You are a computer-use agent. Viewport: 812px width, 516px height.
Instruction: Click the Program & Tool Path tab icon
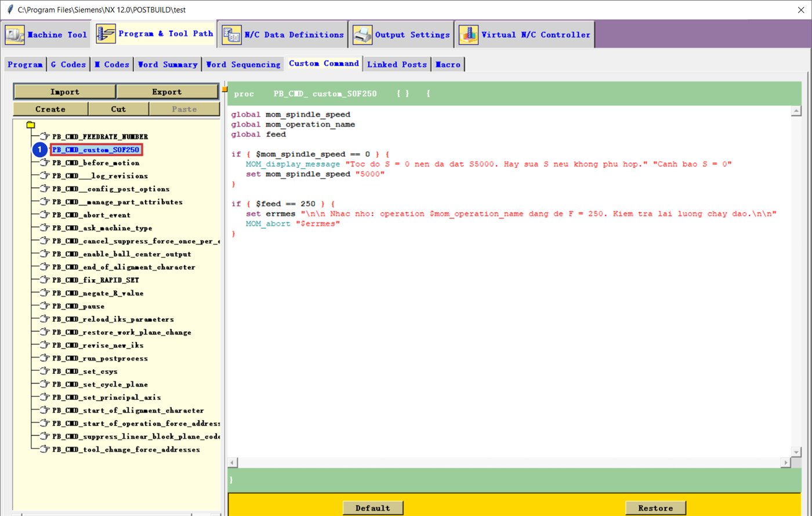pos(106,34)
